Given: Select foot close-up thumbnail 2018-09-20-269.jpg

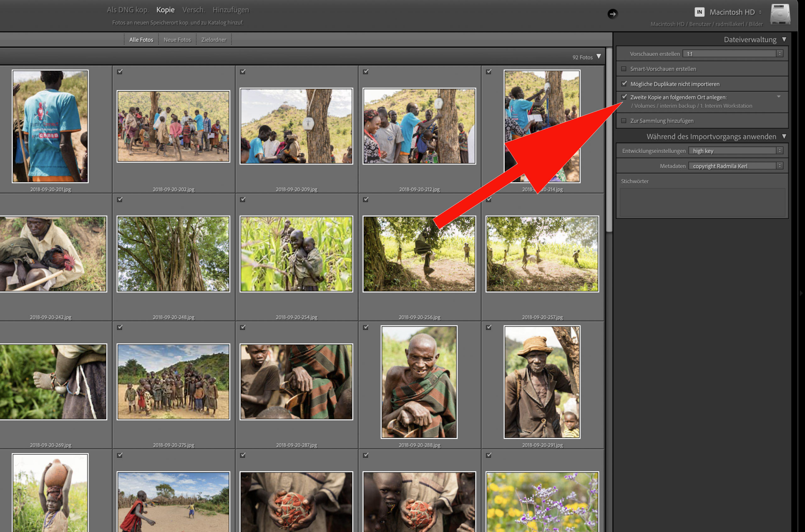Looking at the screenshot, I should click(x=53, y=382).
